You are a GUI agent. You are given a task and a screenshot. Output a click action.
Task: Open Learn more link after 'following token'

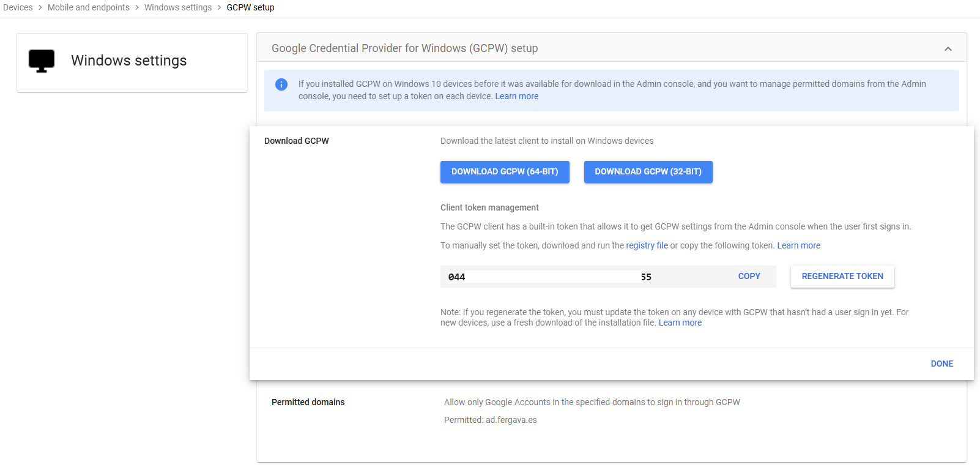pos(798,245)
